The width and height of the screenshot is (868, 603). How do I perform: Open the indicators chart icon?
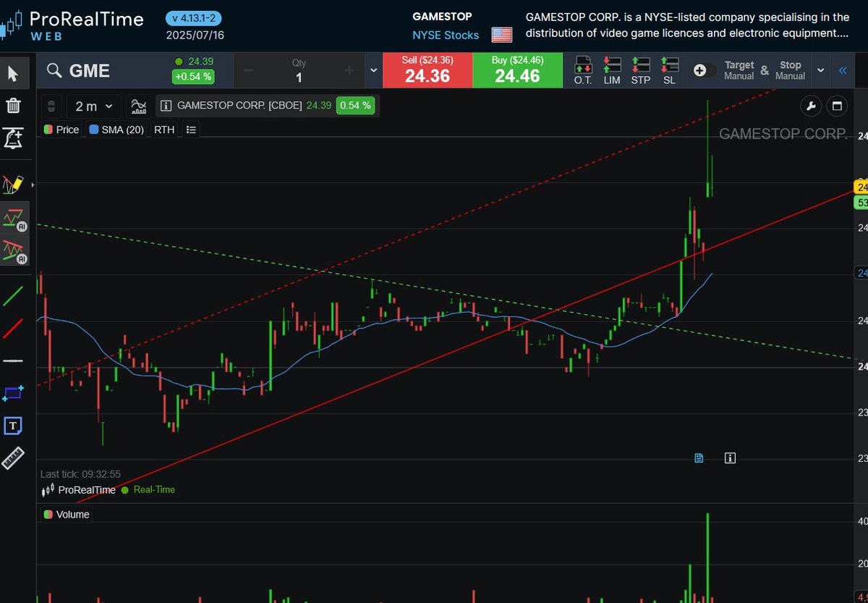(x=139, y=106)
